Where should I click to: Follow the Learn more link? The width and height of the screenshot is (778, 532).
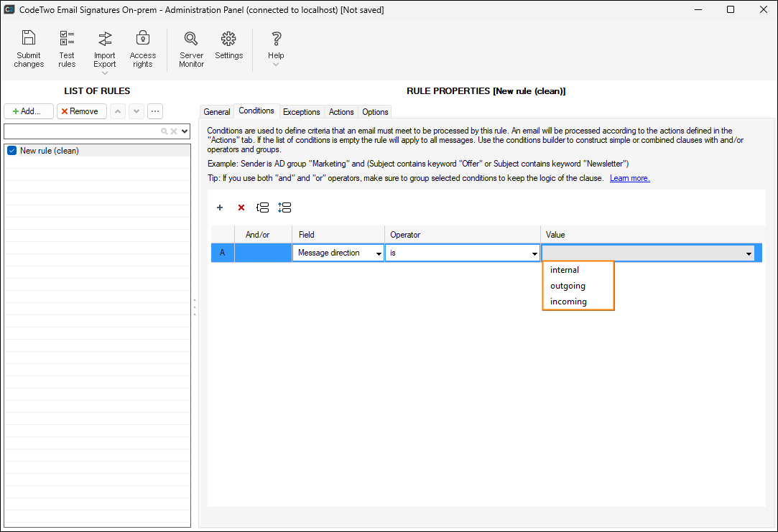point(629,178)
